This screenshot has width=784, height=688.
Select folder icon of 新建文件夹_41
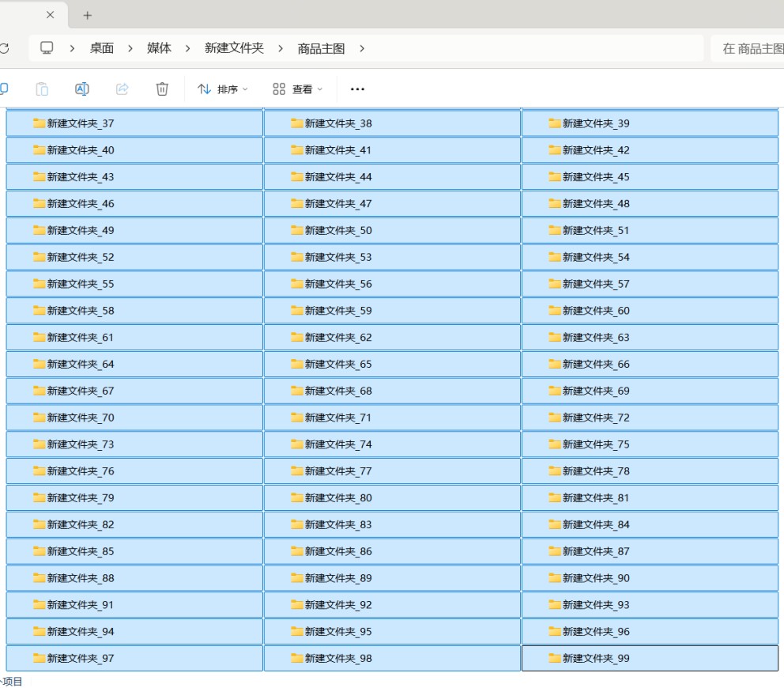(x=297, y=149)
